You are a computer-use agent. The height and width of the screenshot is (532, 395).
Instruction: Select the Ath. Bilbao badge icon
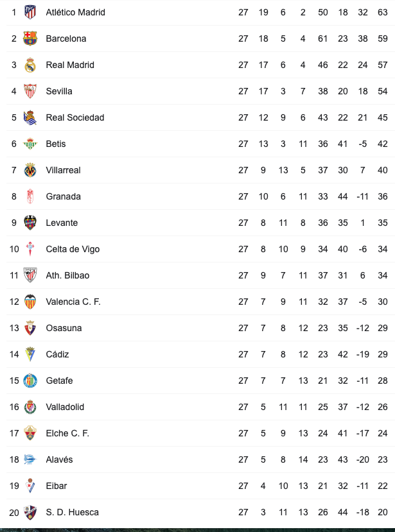point(30,275)
